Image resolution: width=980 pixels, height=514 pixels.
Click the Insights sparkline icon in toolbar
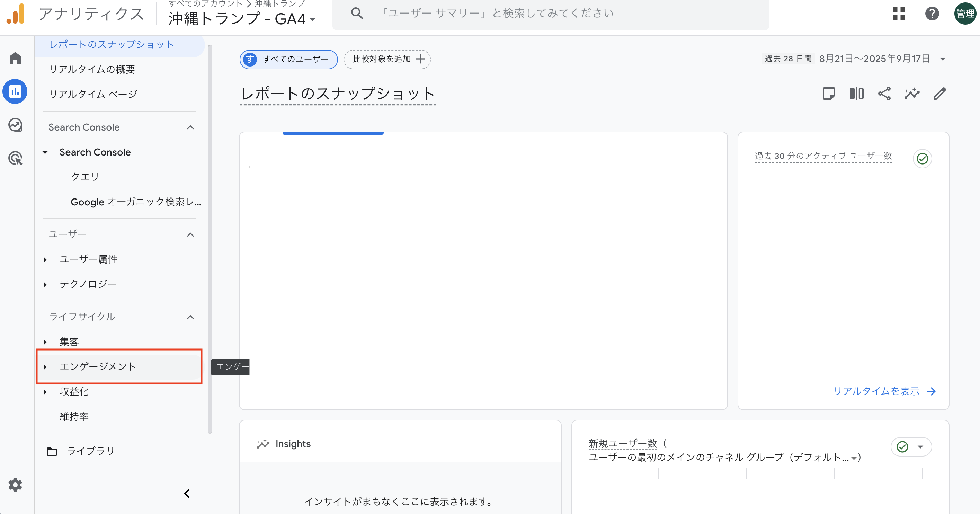tap(911, 94)
